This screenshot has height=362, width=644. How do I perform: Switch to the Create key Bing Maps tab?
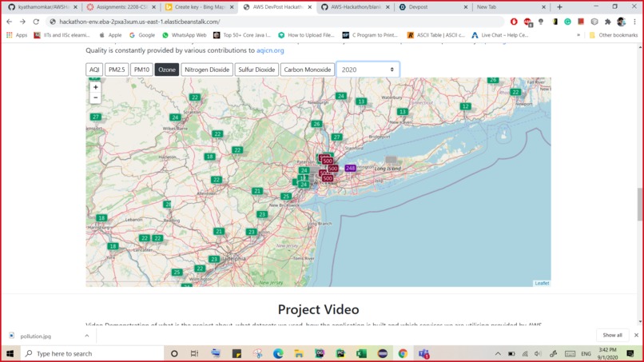200,7
